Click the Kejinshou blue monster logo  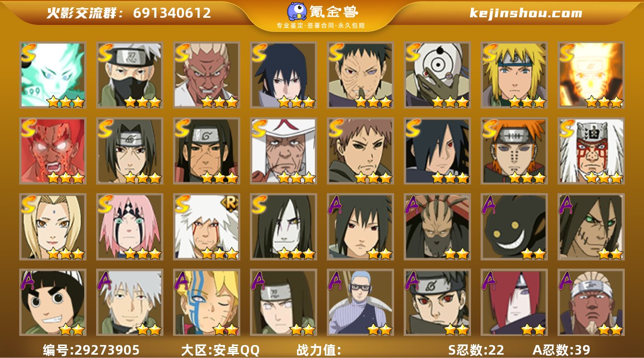[297, 11]
